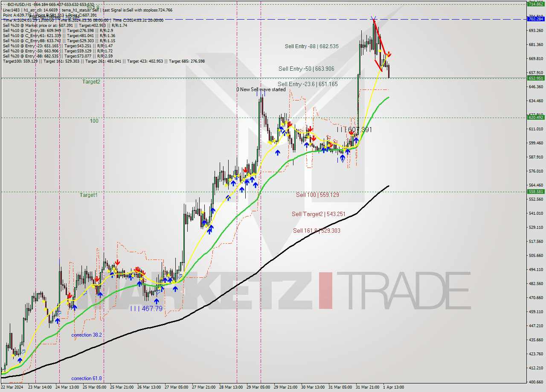This screenshot has width=546, height=392.
Task: Click the 'Sell Entry -23.6 | 651.165' chart label
Action: (308, 84)
